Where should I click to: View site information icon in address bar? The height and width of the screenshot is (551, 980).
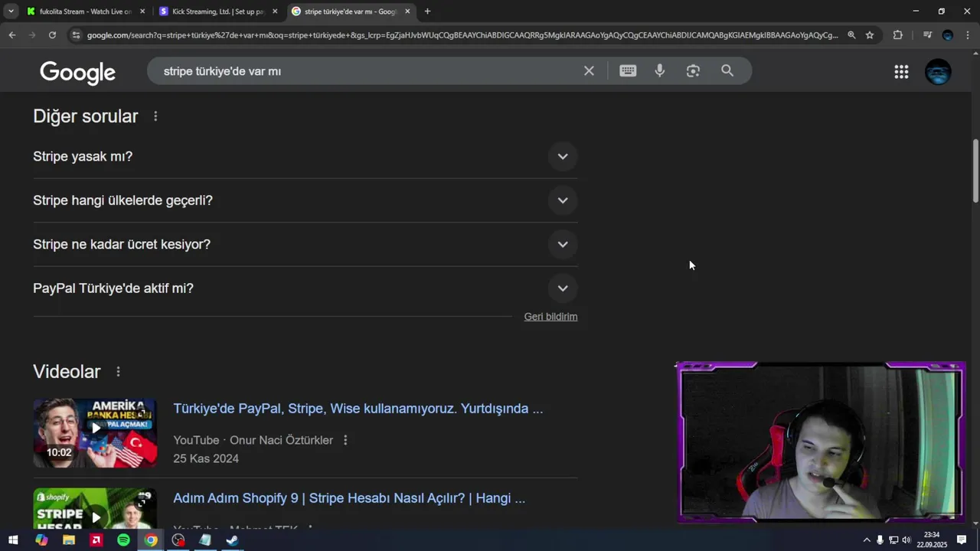[75, 35]
